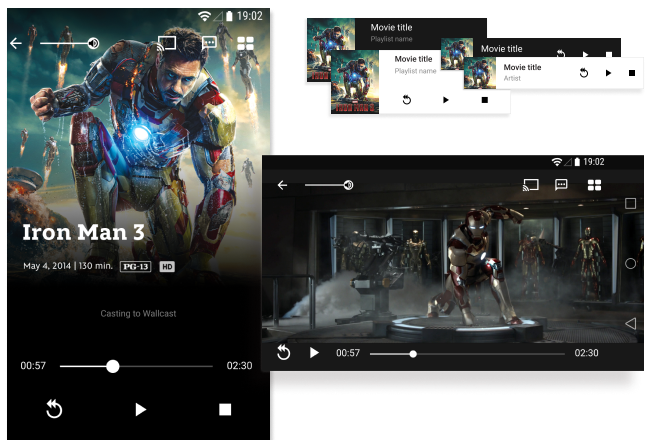Tap the cast icon in landscape player
The width and height of the screenshot is (670, 440).
(531, 185)
